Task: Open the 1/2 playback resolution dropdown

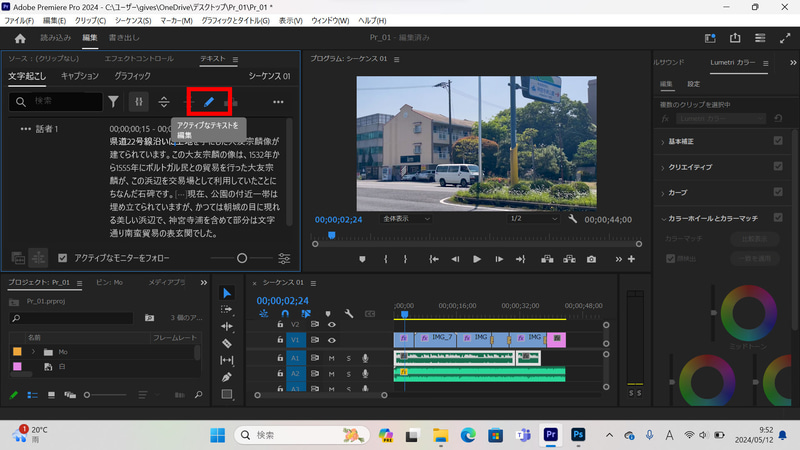Action: 533,219
